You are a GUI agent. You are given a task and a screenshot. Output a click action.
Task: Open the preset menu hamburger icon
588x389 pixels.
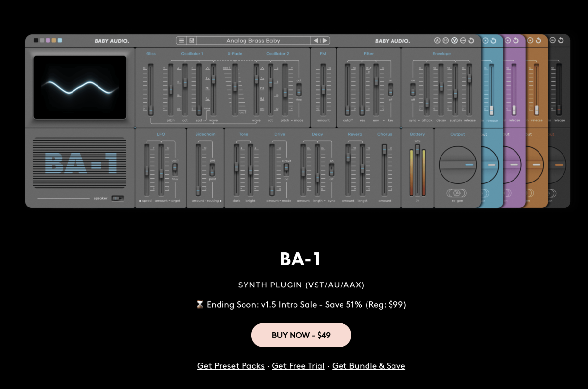click(x=182, y=41)
